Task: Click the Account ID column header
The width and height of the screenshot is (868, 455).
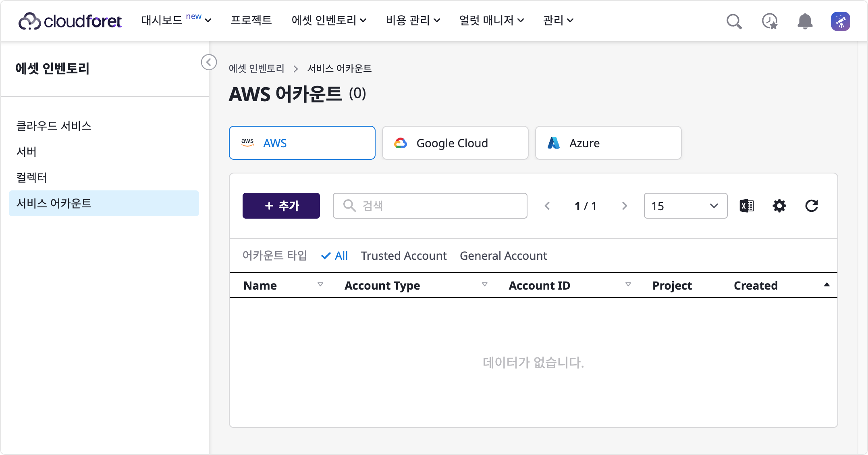Action: (539, 286)
